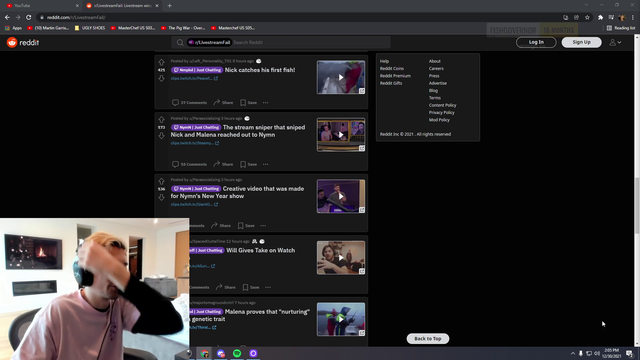This screenshot has height=360, width=640.
Task: Open the 'UGLY SHOES' bookmark
Action: click(90, 28)
